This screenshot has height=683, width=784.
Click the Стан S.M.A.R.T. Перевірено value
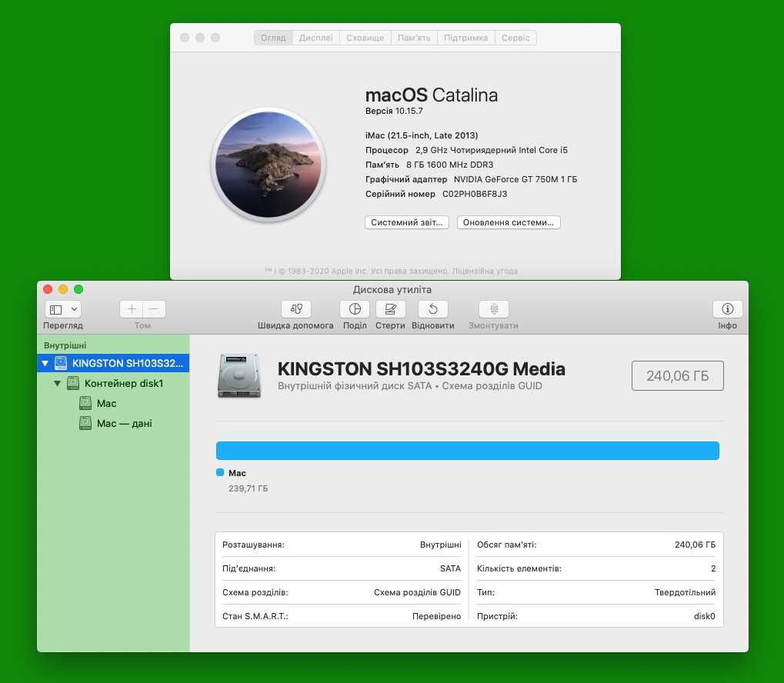(x=436, y=616)
